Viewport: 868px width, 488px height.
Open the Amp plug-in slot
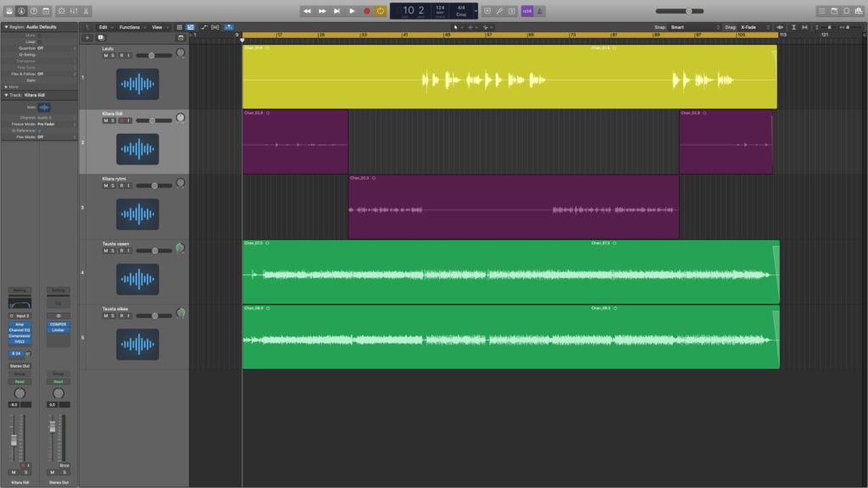pyautogui.click(x=19, y=324)
